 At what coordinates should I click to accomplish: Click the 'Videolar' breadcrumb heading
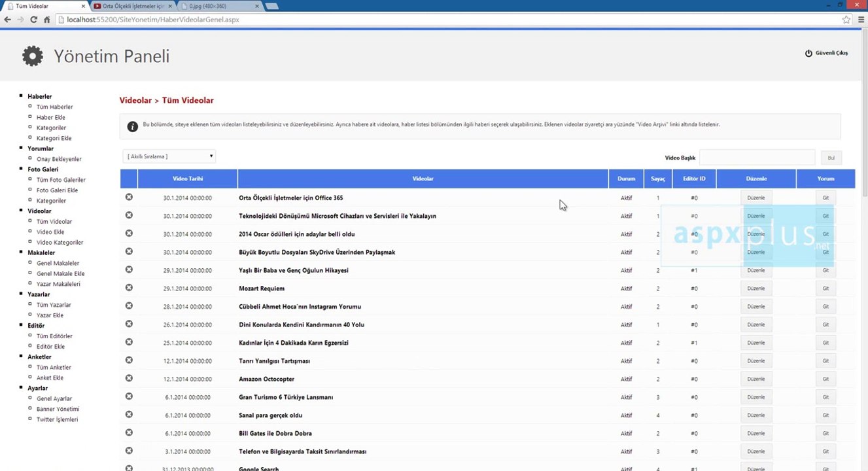coord(135,100)
